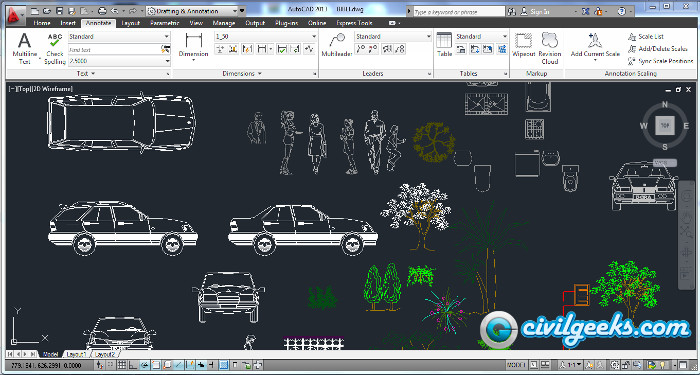
Task: Switch to the Manage ribbon tab
Action: click(224, 23)
